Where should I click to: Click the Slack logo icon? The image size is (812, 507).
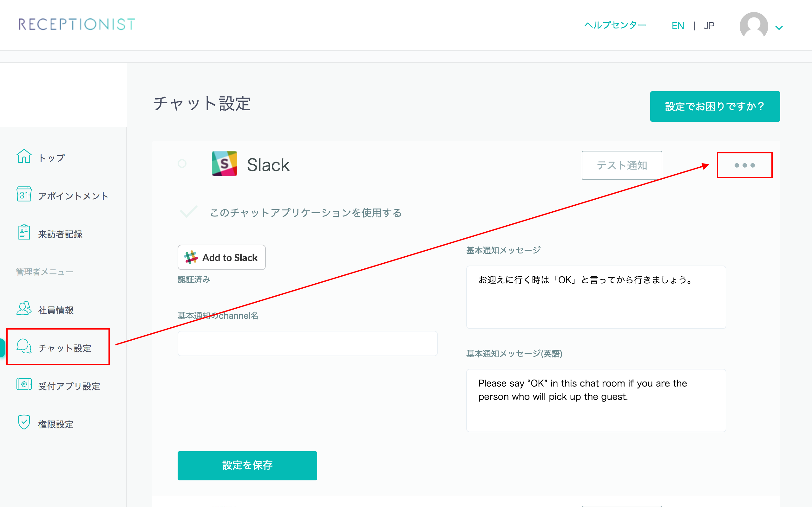(225, 164)
